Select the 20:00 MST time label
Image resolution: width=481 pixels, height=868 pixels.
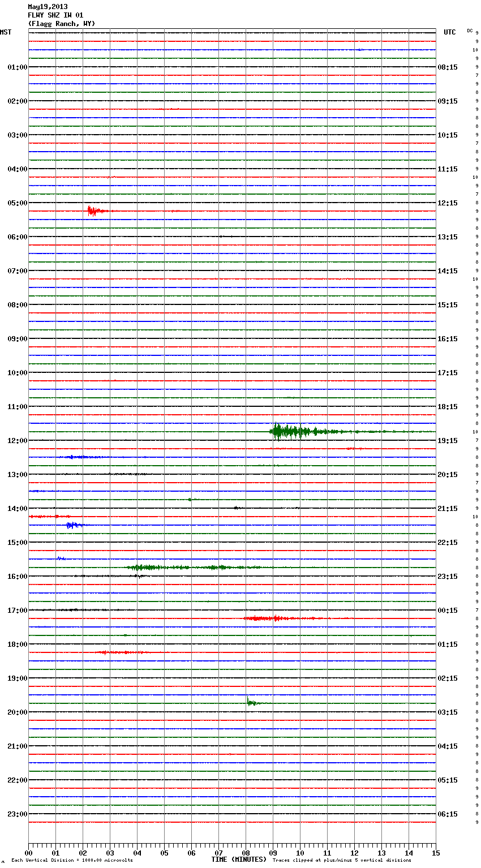click(18, 712)
